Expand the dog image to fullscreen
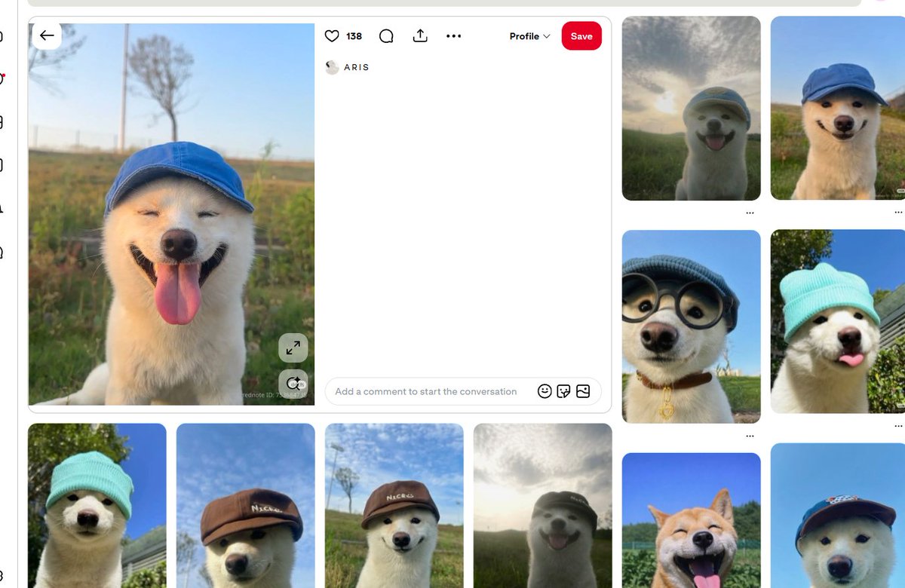Screen dimensions: 905x588 coord(293,348)
